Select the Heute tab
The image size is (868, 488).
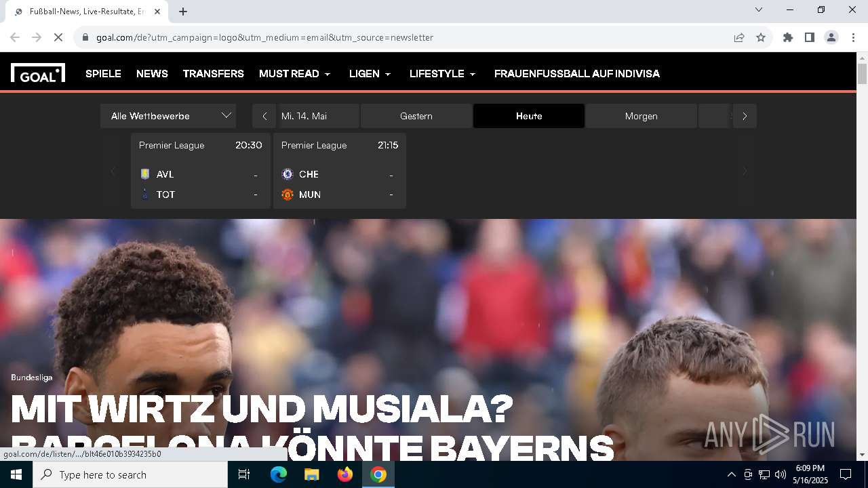pyautogui.click(x=529, y=116)
